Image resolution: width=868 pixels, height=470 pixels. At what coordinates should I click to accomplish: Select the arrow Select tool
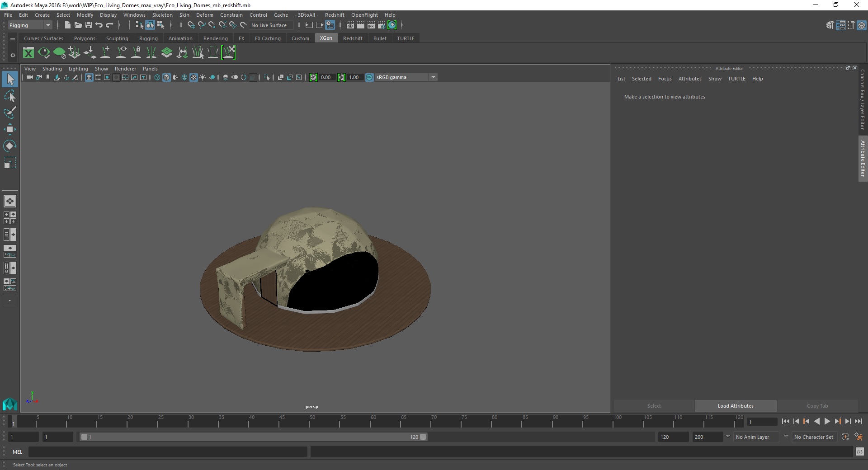click(x=9, y=79)
